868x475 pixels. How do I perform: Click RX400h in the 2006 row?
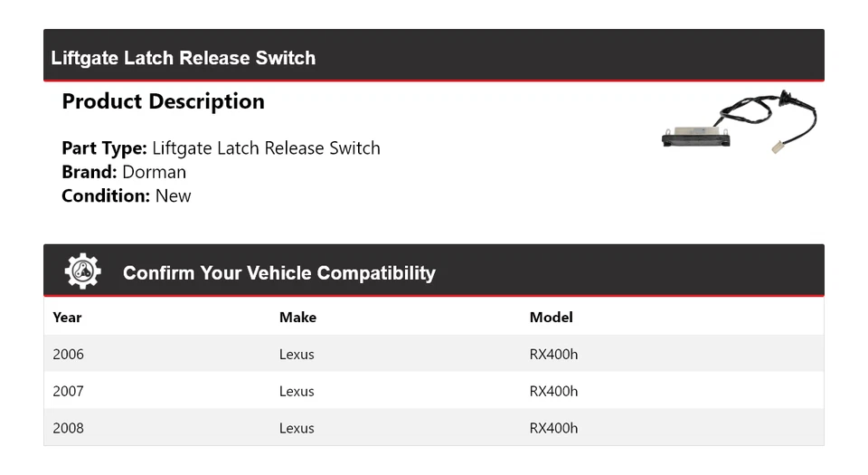(x=553, y=354)
